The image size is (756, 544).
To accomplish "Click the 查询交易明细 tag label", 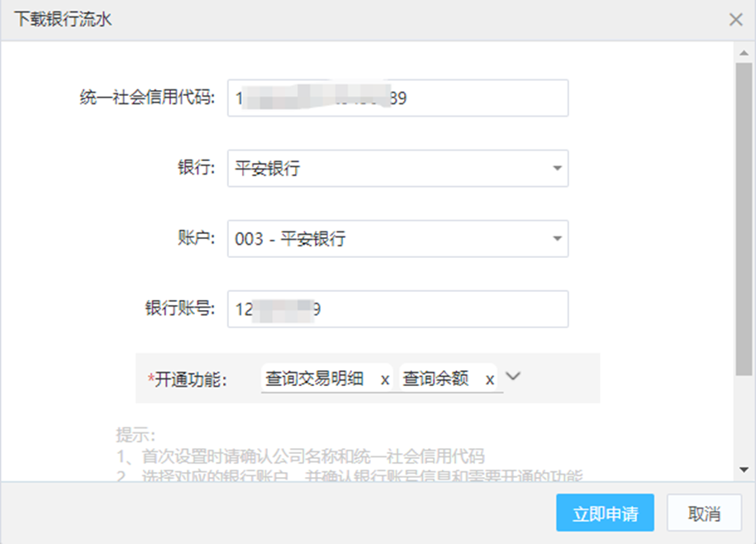I will [x=314, y=379].
